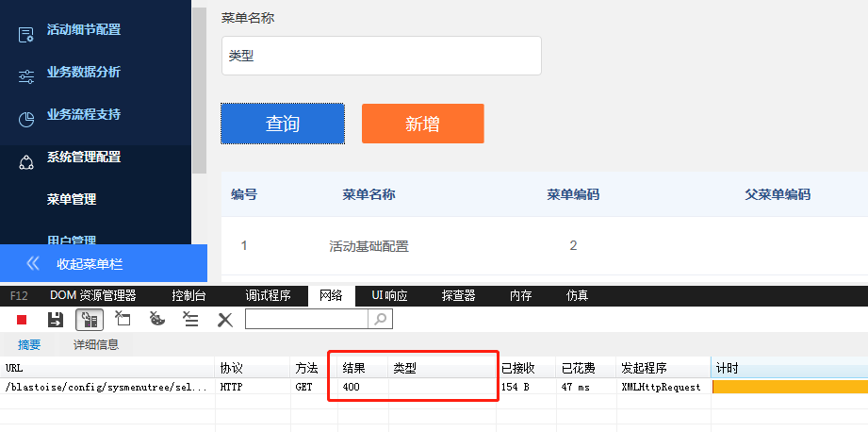The height and width of the screenshot is (432, 868).
Task: Click the orange 新增 button
Action: (x=422, y=124)
